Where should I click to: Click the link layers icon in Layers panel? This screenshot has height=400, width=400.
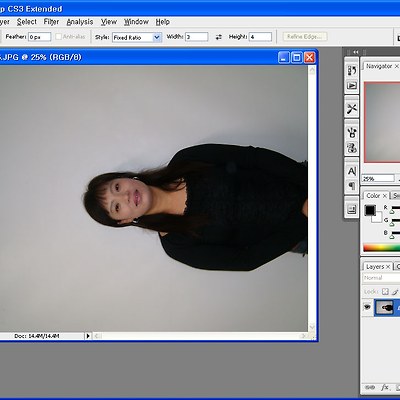click(x=370, y=388)
